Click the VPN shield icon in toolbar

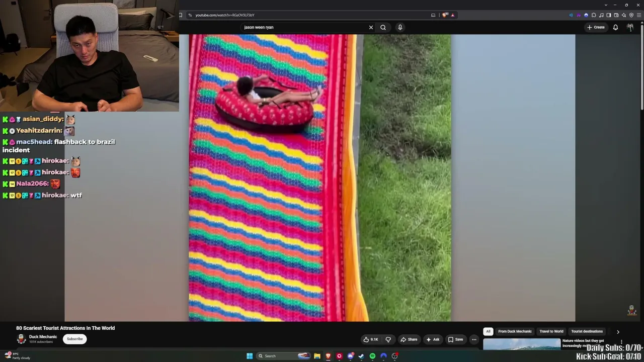tap(631, 15)
